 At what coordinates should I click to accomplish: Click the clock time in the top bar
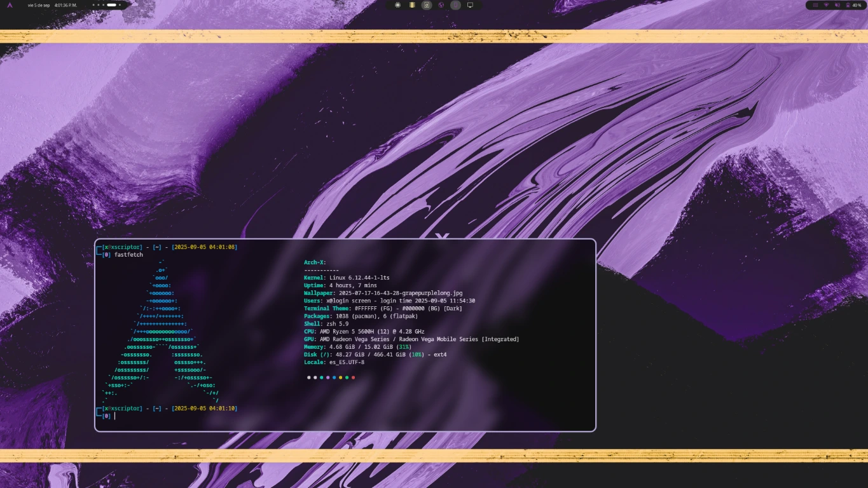click(65, 4)
